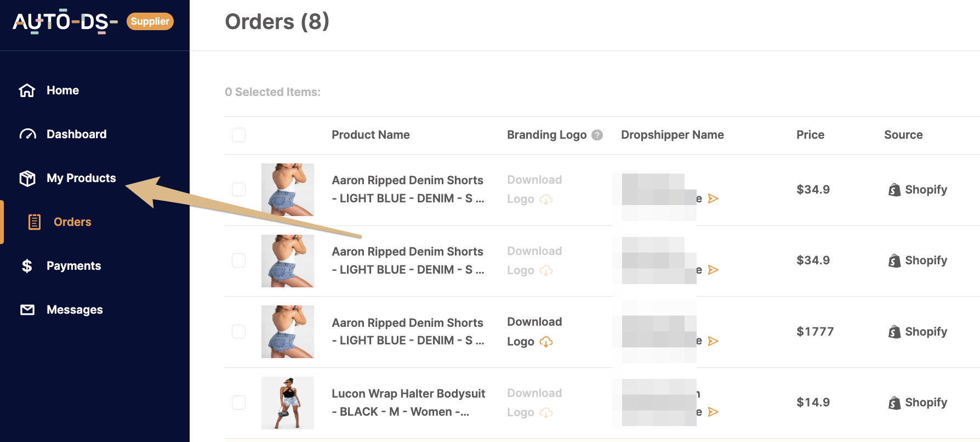
Task: Click the Orders clipboard icon
Action: tap(35, 222)
